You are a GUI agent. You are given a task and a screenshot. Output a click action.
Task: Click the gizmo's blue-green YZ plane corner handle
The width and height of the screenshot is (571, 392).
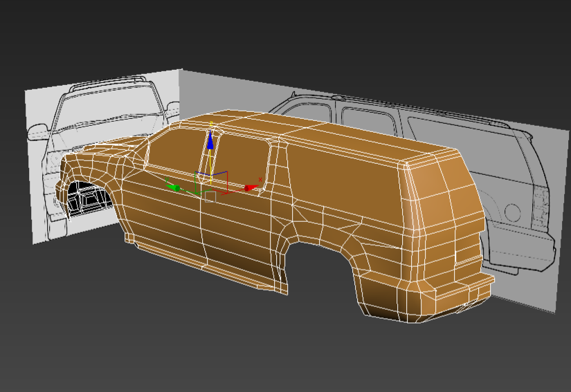pos(200,178)
